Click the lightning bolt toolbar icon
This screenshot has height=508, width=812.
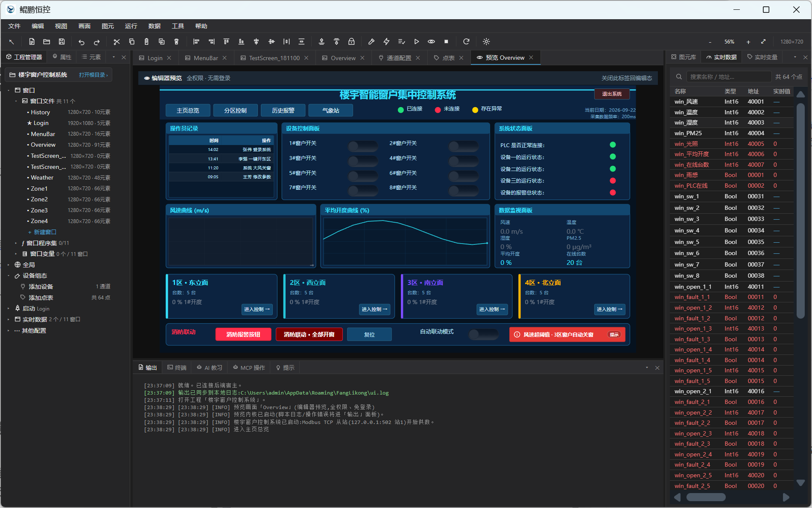click(x=386, y=42)
